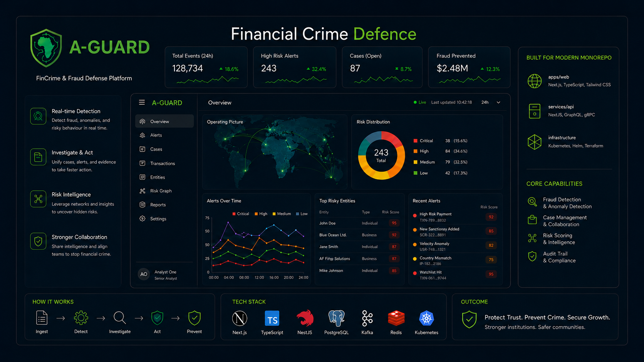The image size is (644, 362).
Task: Click the Ingest document icon
Action: coord(42,318)
